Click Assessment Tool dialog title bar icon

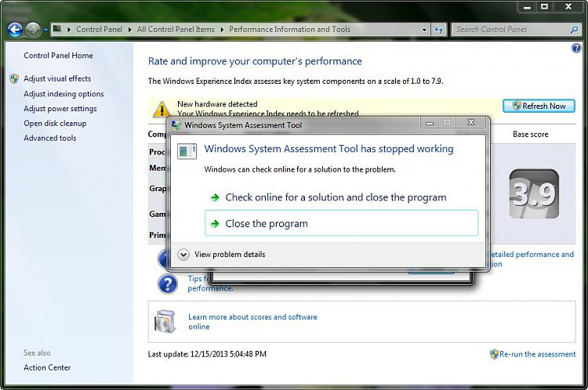point(176,125)
